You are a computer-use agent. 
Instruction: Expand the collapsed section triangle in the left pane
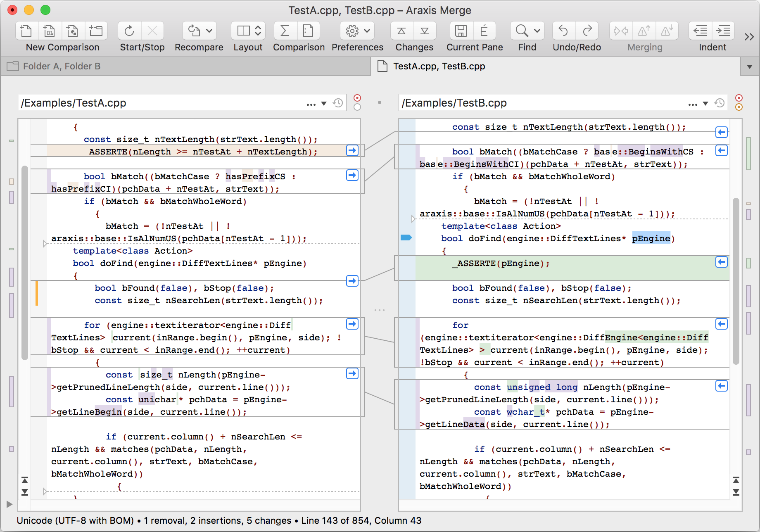(45, 244)
